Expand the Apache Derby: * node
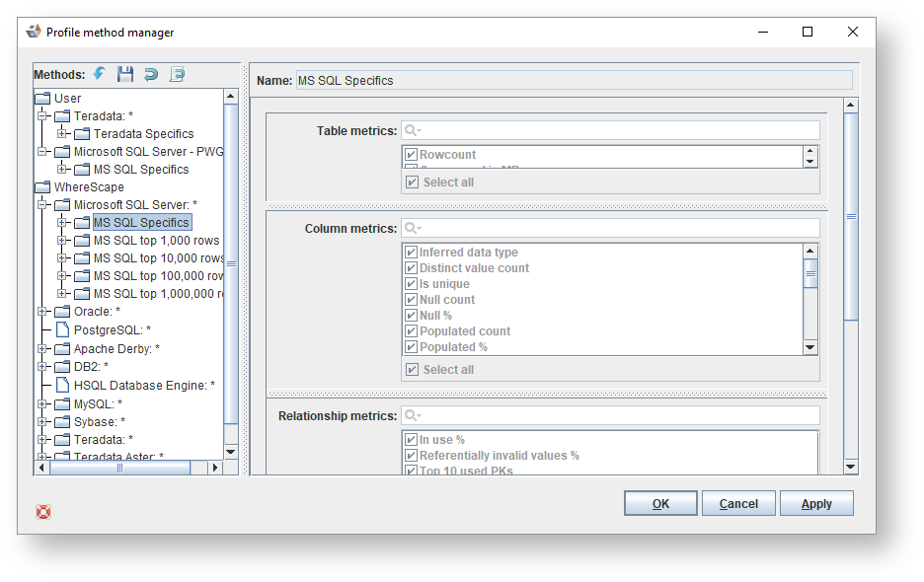Screen dimensions: 924x582 click(x=42, y=349)
